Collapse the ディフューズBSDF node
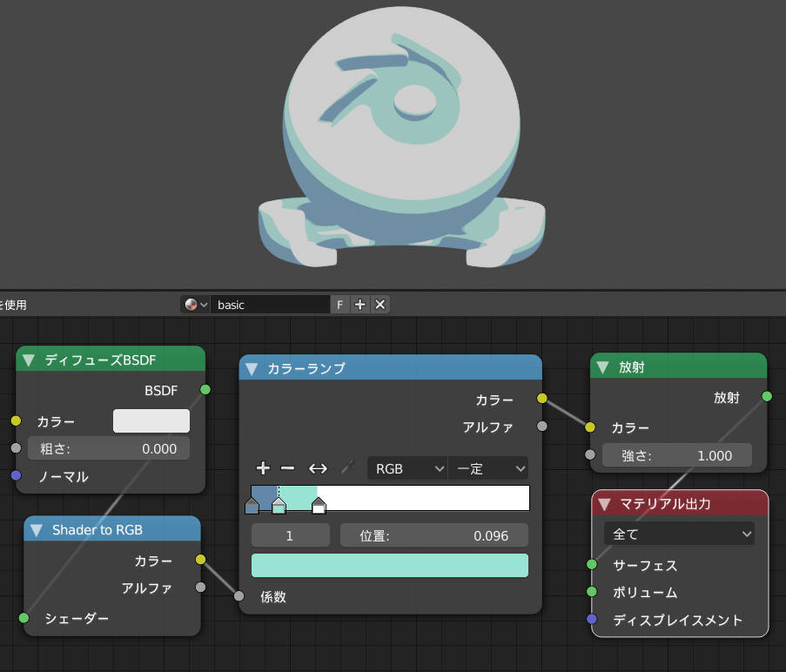 [x=29, y=360]
